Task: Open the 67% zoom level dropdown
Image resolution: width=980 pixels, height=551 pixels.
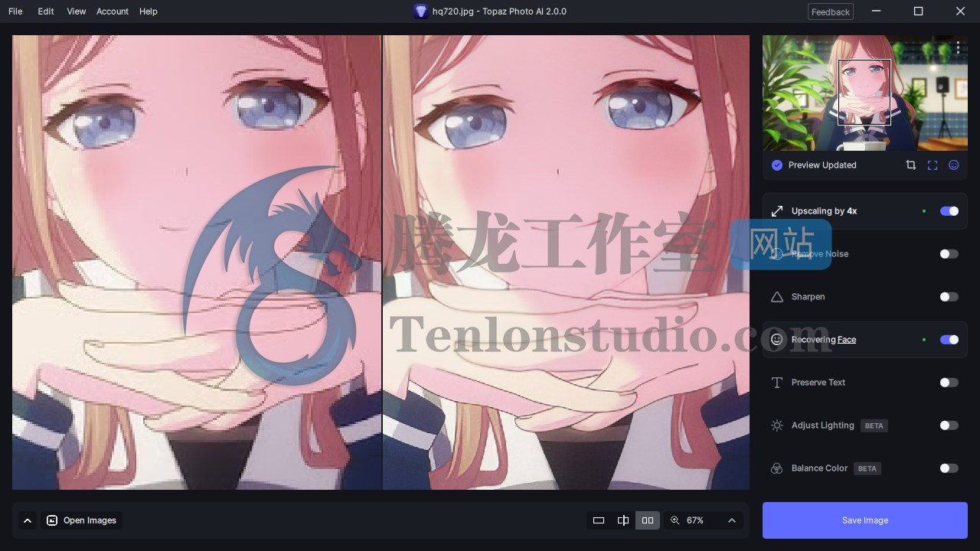Action: pyautogui.click(x=704, y=520)
